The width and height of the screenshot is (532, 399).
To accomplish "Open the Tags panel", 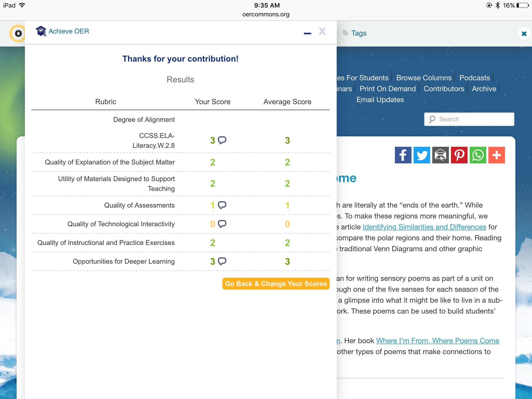I will 358,33.
